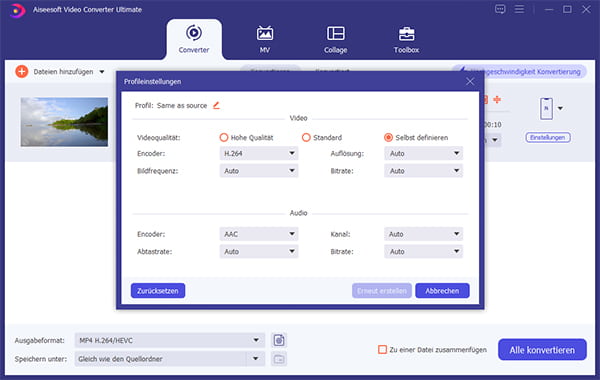Click the phone output format icon

546,109
